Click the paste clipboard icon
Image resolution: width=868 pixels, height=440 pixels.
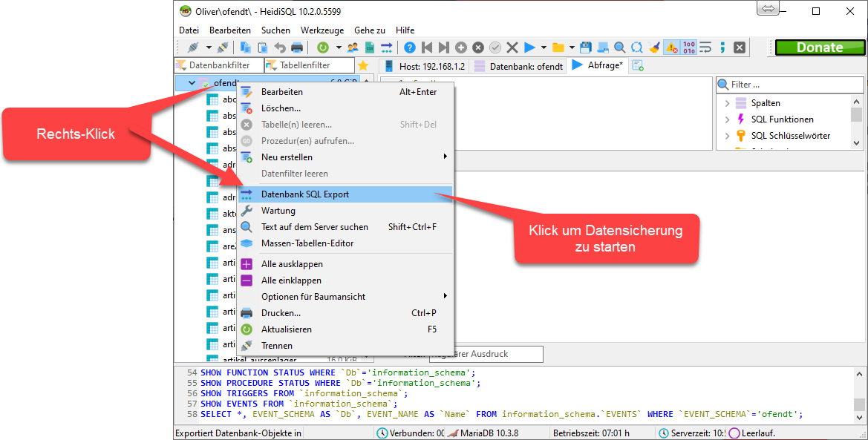pyautogui.click(x=263, y=47)
